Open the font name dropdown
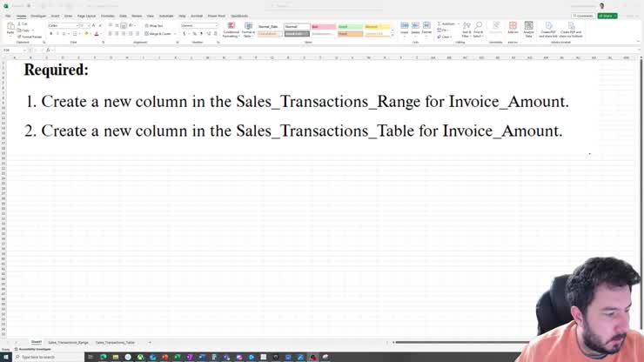This screenshot has width=644, height=362. pyautogui.click(x=77, y=25)
